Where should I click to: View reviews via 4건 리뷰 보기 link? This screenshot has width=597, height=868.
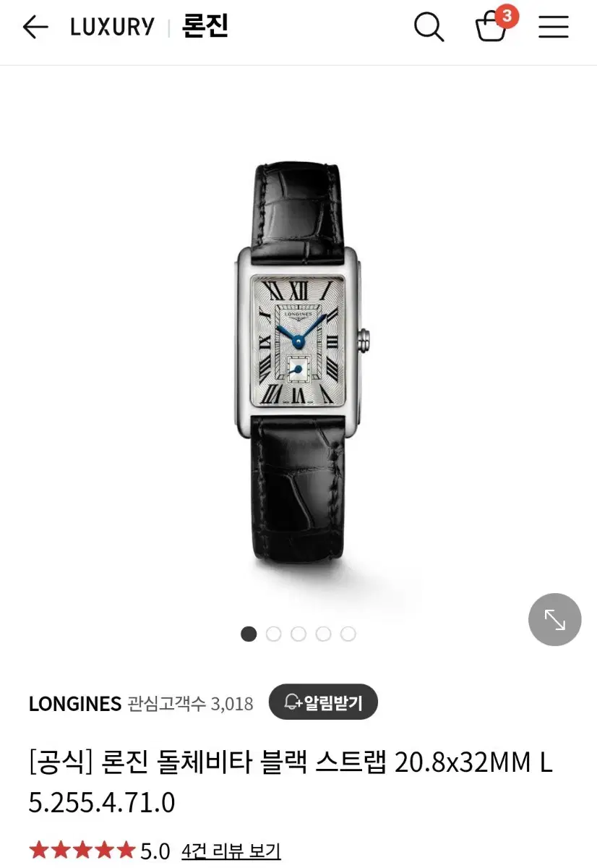(231, 851)
